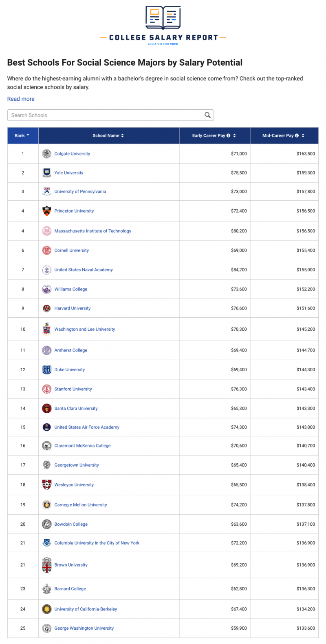Click the Yale University crest logo
326x644 pixels.
point(47,173)
